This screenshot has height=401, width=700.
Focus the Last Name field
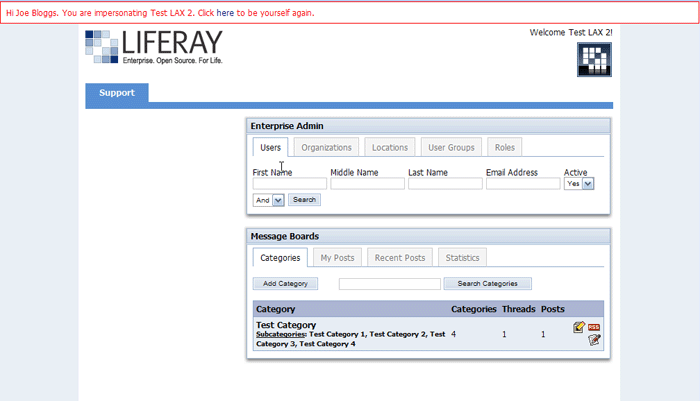click(445, 184)
